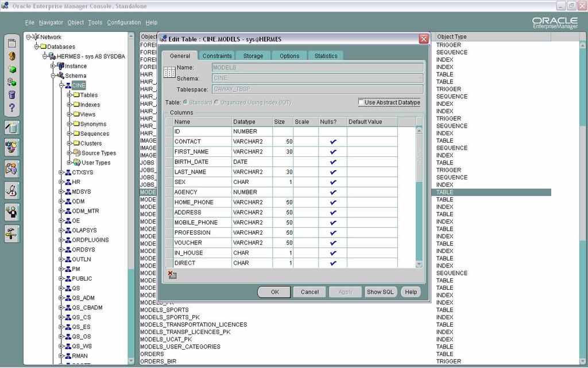Select MODELS_USER_CATEGORIES row in object list
Screen dimensions: 588x368
click(x=180, y=347)
